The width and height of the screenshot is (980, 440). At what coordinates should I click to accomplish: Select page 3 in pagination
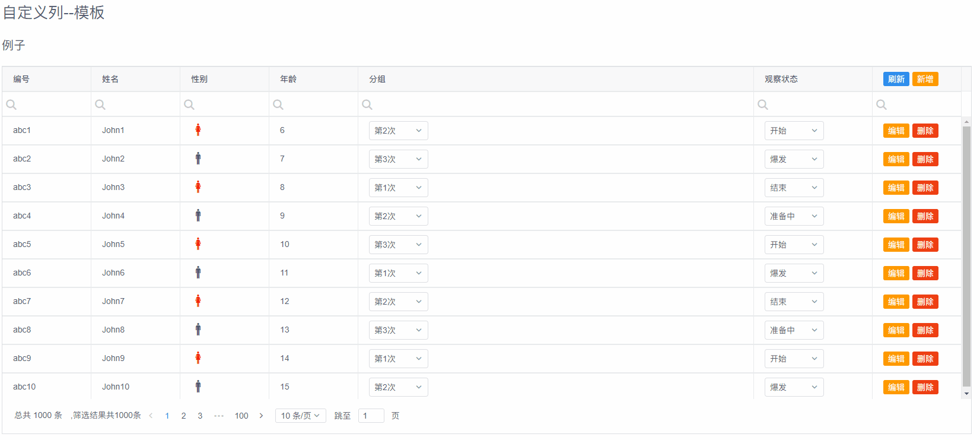(200, 416)
